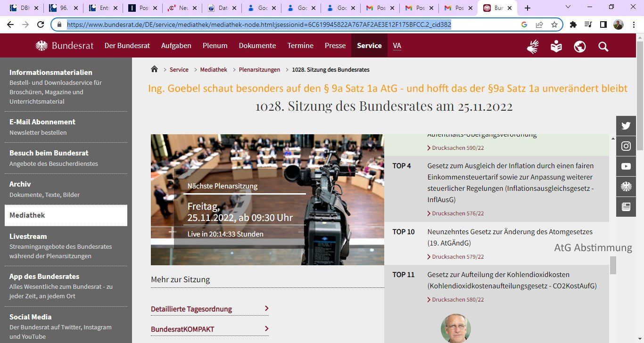Toggle the browser side panel

coord(603,24)
